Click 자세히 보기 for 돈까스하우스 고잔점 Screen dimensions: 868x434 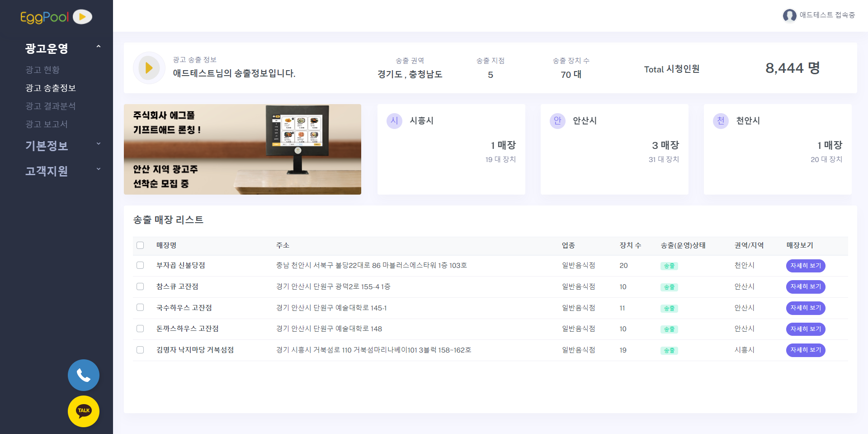pyautogui.click(x=806, y=329)
